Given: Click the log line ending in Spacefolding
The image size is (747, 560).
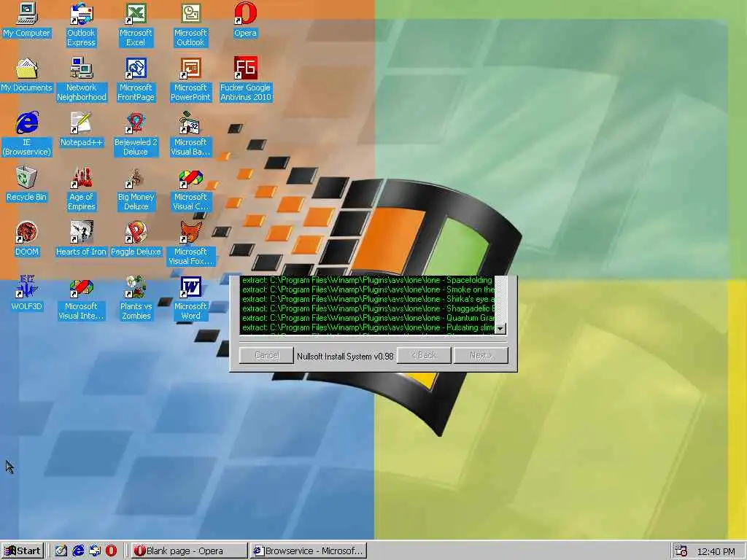Looking at the screenshot, I should tap(367, 280).
